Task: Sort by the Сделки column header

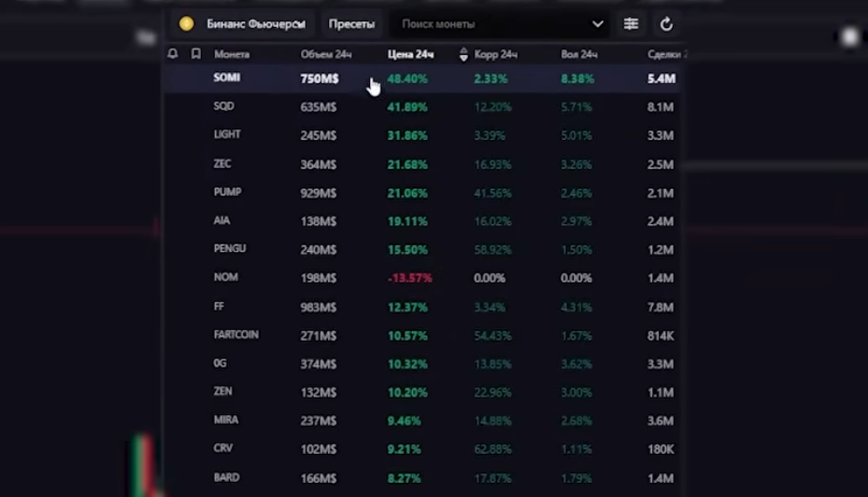Action: coord(666,54)
